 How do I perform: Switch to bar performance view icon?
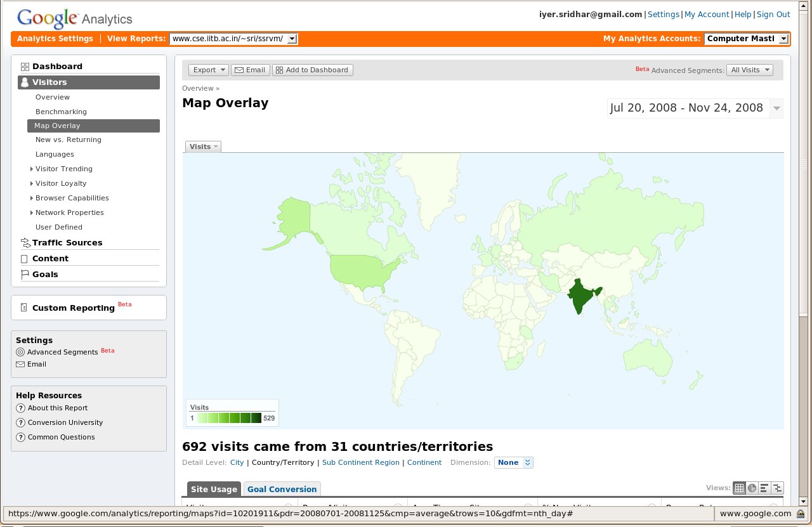click(x=764, y=488)
